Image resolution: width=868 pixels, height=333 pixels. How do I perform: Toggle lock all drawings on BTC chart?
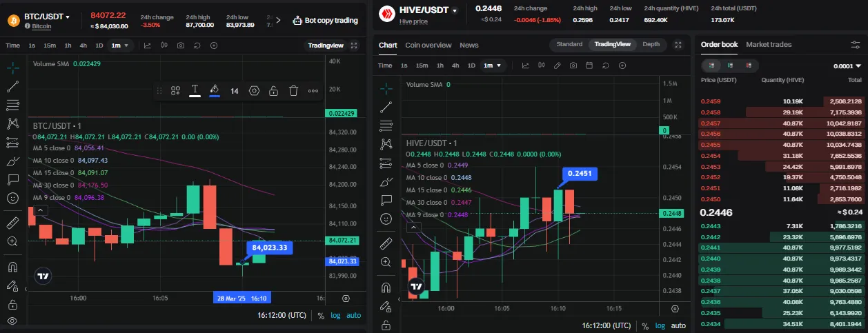tap(12, 304)
